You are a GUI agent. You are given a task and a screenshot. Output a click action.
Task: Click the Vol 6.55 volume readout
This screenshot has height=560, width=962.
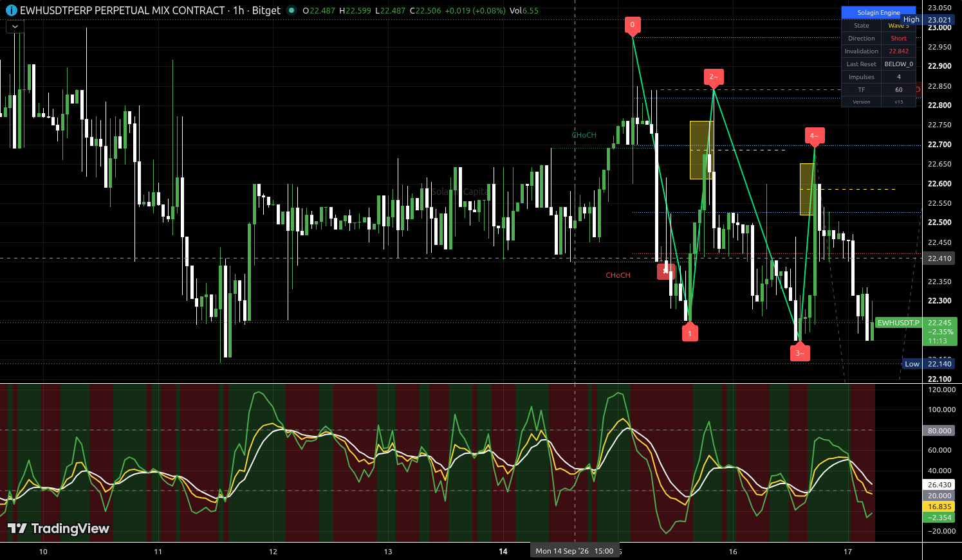point(524,11)
